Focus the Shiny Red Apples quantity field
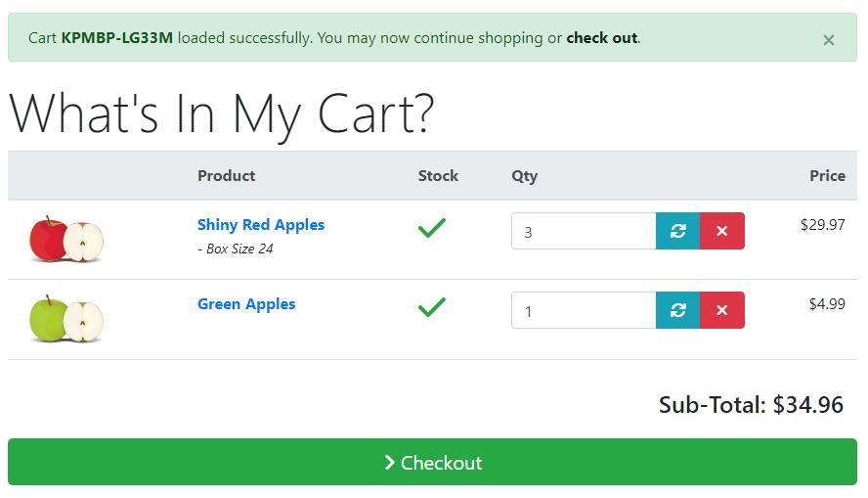This screenshot has height=498, width=868. point(584,231)
